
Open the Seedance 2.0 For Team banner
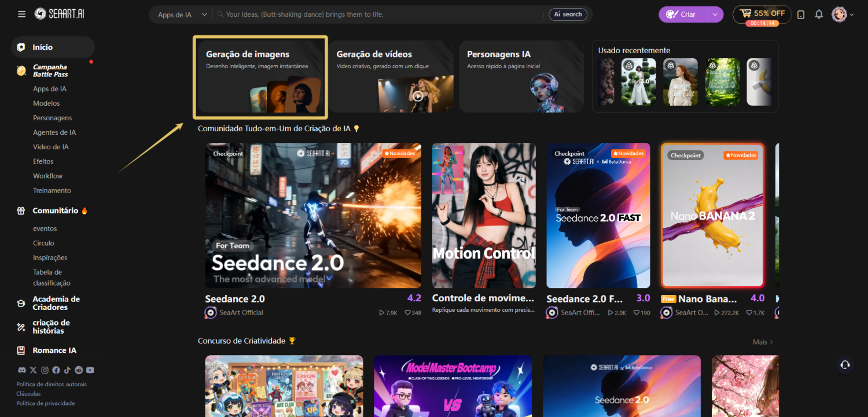point(313,216)
